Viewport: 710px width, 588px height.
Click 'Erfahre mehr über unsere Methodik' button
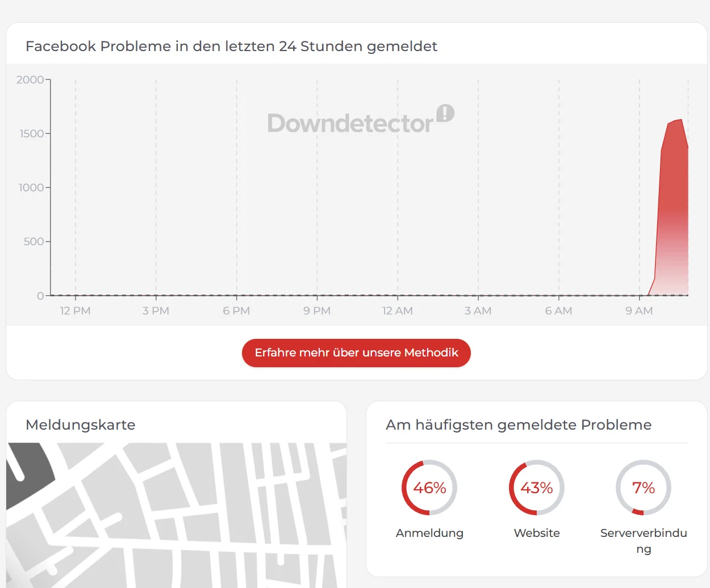coord(356,353)
